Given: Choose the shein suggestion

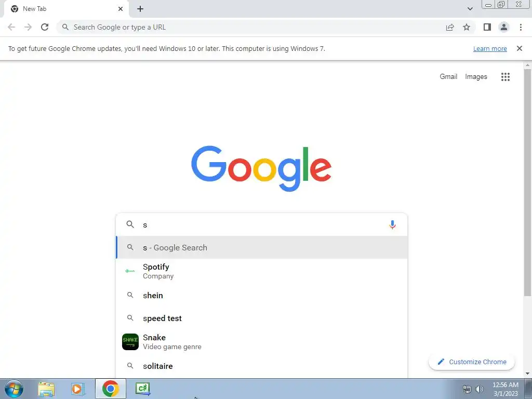Looking at the screenshot, I should 262,295.
